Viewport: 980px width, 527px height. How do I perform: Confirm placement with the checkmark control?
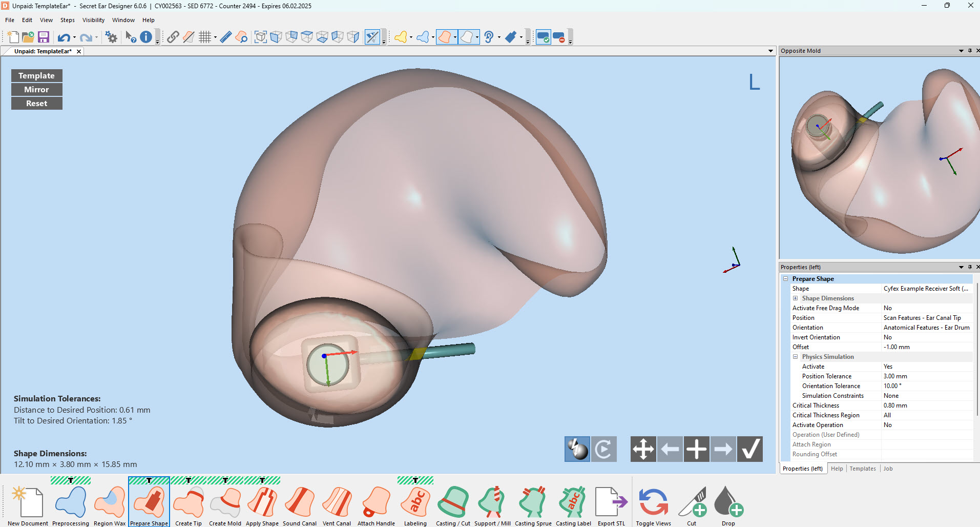tap(749, 449)
